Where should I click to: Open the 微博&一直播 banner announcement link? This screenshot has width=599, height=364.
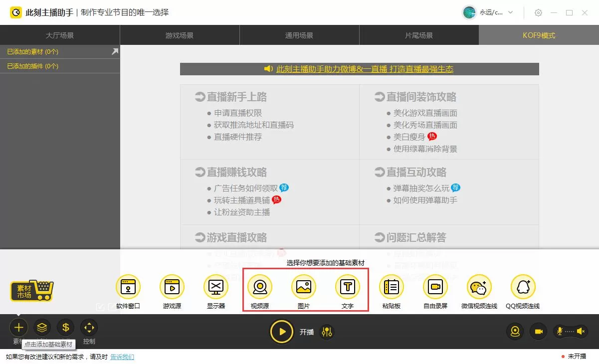point(365,69)
